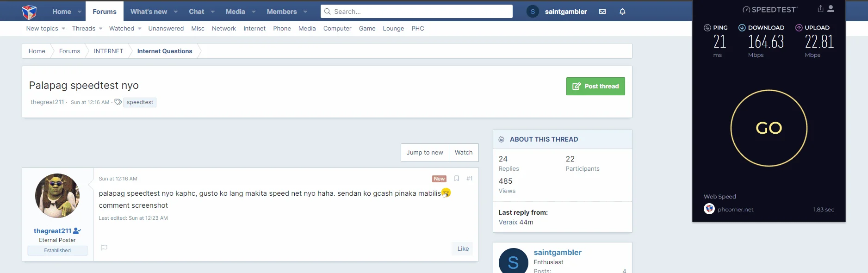Open Veraix last reply link
The height and width of the screenshot is (273, 868).
tap(508, 222)
